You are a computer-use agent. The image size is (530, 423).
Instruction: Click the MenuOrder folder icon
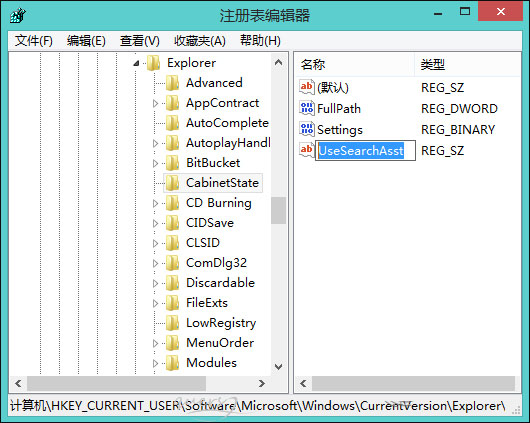click(172, 343)
